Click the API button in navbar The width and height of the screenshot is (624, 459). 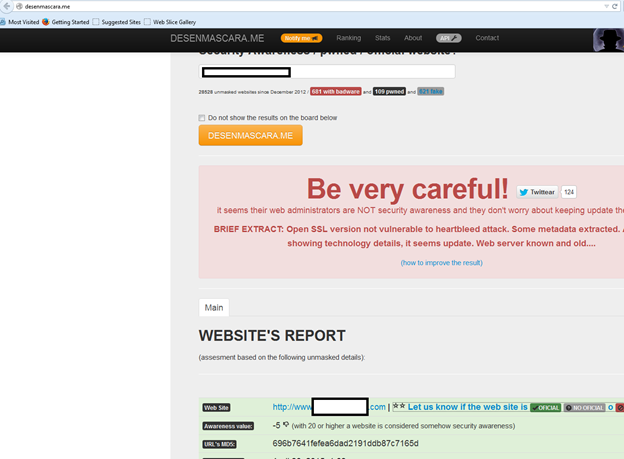tap(448, 38)
